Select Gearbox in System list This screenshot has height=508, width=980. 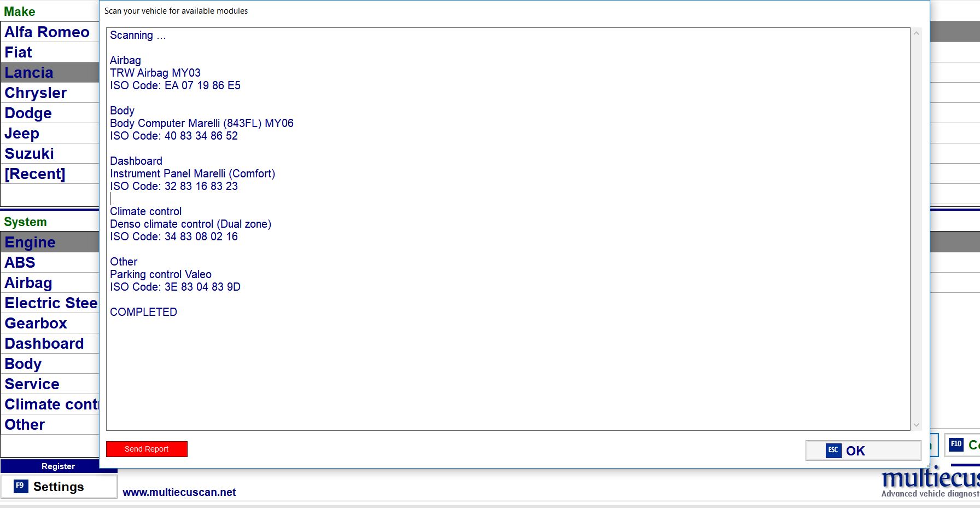pos(50,324)
